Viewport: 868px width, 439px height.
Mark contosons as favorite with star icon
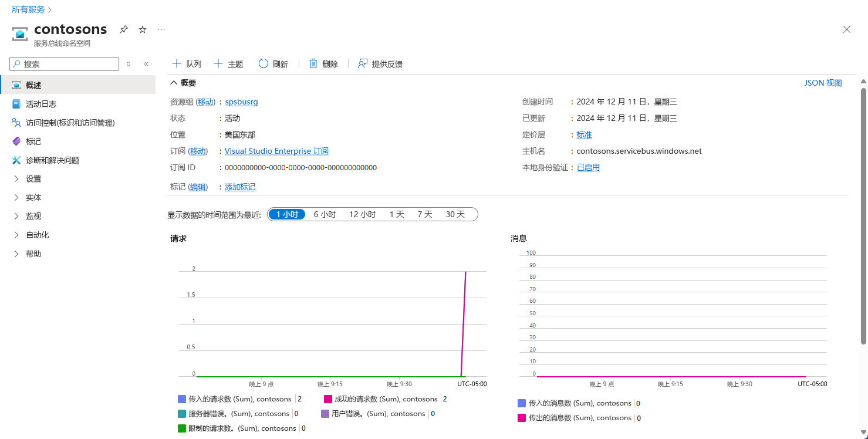[x=143, y=29]
